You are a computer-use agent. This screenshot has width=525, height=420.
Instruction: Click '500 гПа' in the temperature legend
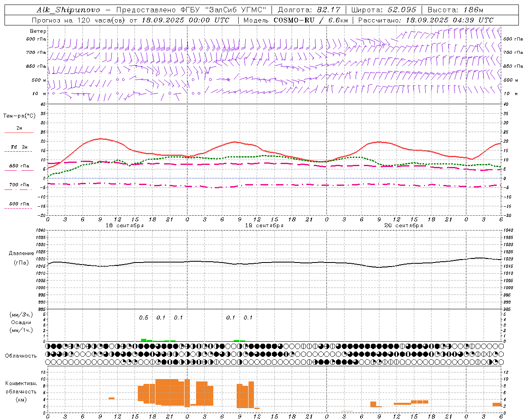[x=19, y=204]
